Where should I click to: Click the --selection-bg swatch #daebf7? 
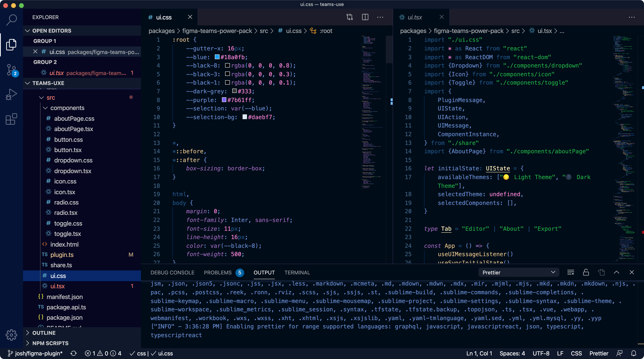(x=245, y=117)
